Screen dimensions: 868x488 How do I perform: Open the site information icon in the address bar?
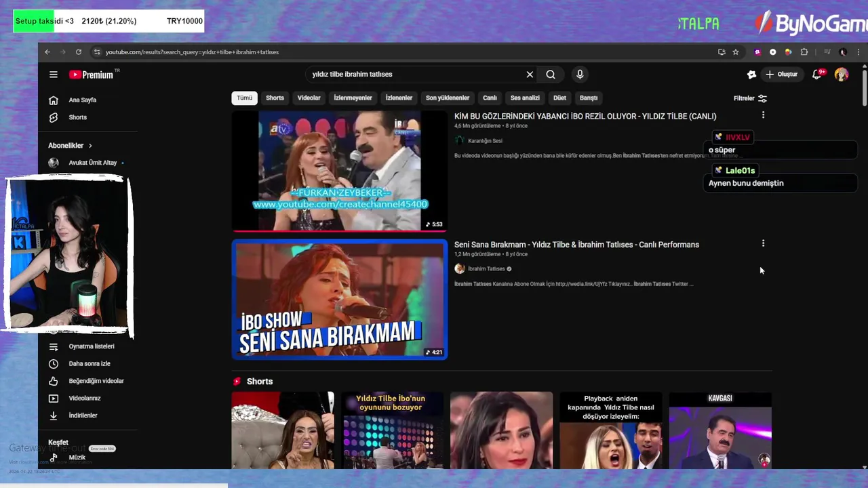coord(97,52)
